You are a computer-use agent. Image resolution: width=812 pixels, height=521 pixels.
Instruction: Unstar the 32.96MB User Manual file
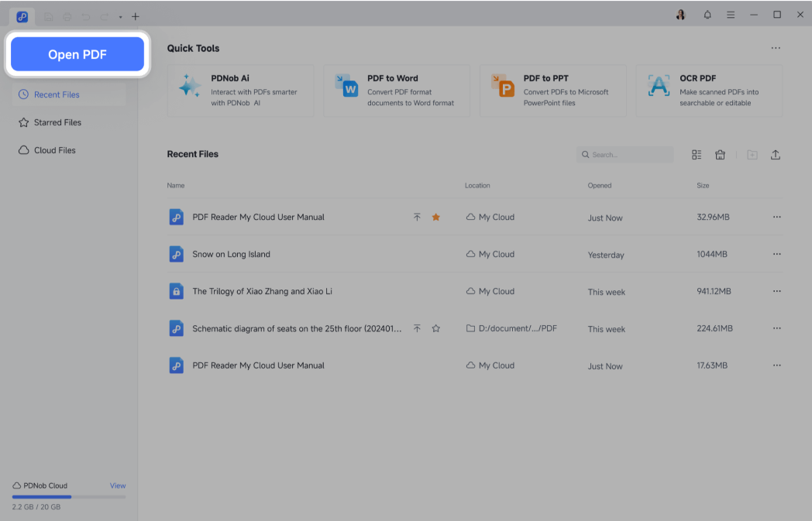coord(436,218)
